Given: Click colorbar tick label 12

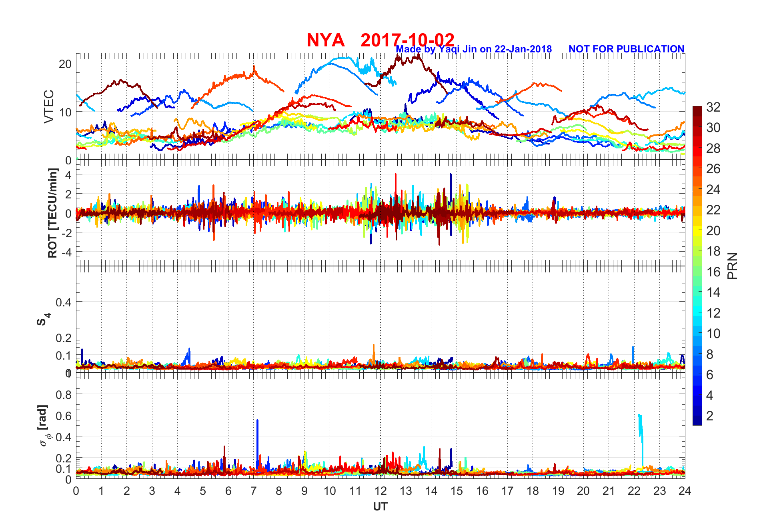Looking at the screenshot, I should coord(713,313).
